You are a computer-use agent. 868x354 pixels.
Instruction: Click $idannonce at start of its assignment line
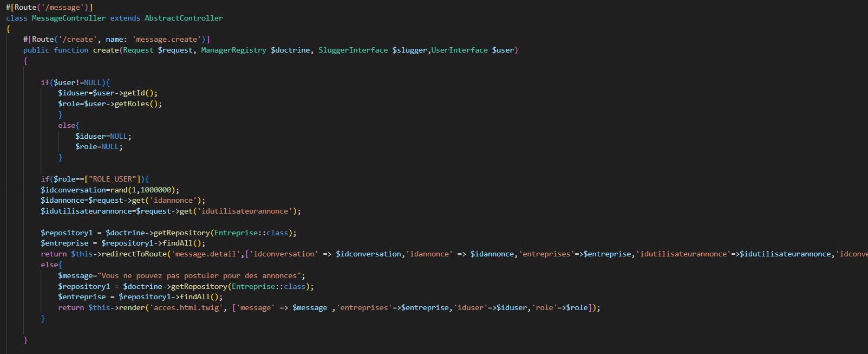point(62,200)
